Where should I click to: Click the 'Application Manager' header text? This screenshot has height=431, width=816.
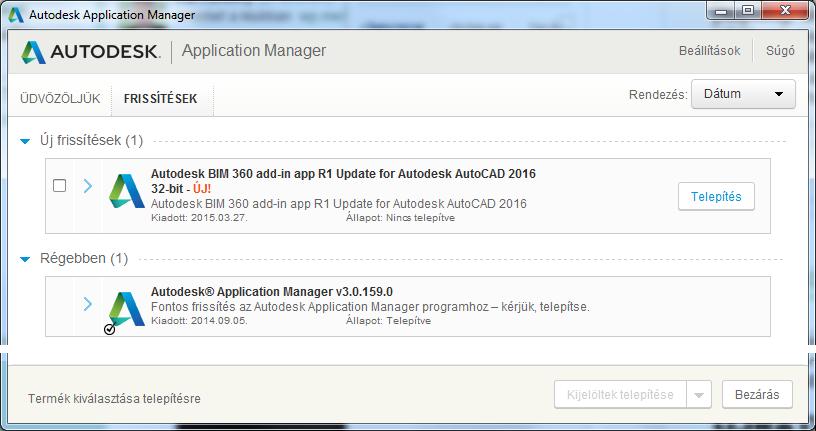click(x=254, y=50)
